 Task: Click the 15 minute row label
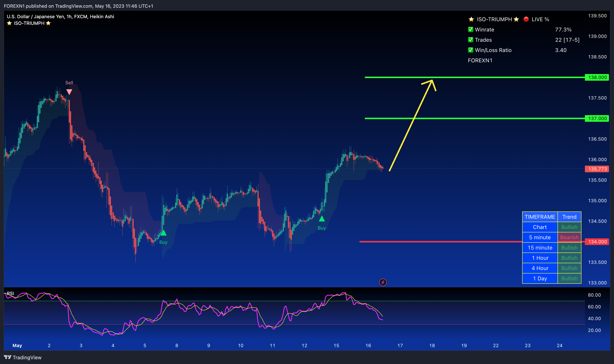[x=540, y=248]
